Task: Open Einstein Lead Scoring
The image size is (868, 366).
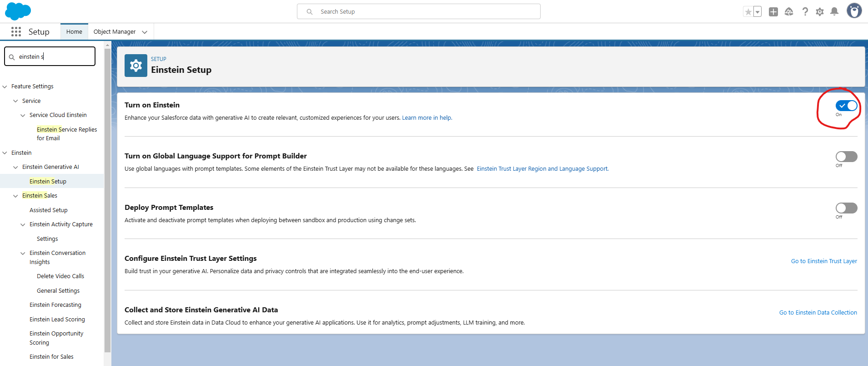Action: click(57, 319)
